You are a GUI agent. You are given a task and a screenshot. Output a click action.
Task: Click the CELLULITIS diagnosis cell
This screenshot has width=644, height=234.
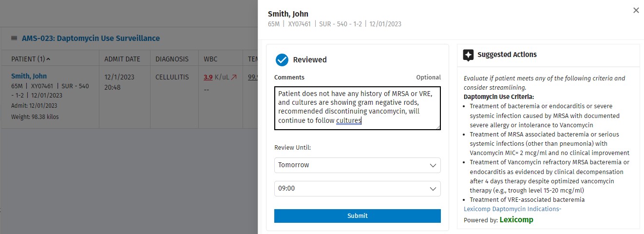[x=172, y=77]
